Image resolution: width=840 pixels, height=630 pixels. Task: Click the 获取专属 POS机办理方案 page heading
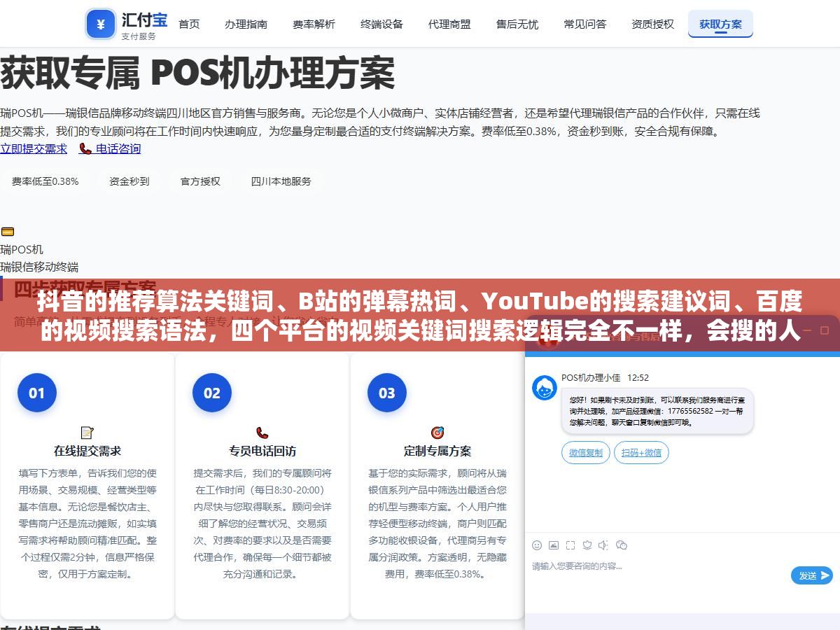pyautogui.click(x=197, y=73)
